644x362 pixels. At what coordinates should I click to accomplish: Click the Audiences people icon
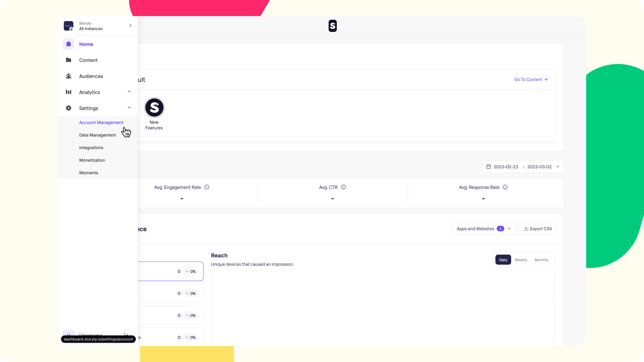(x=68, y=76)
